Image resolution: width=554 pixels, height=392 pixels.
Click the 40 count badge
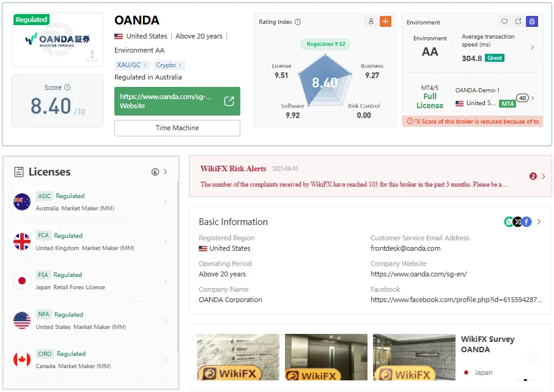[x=523, y=98]
